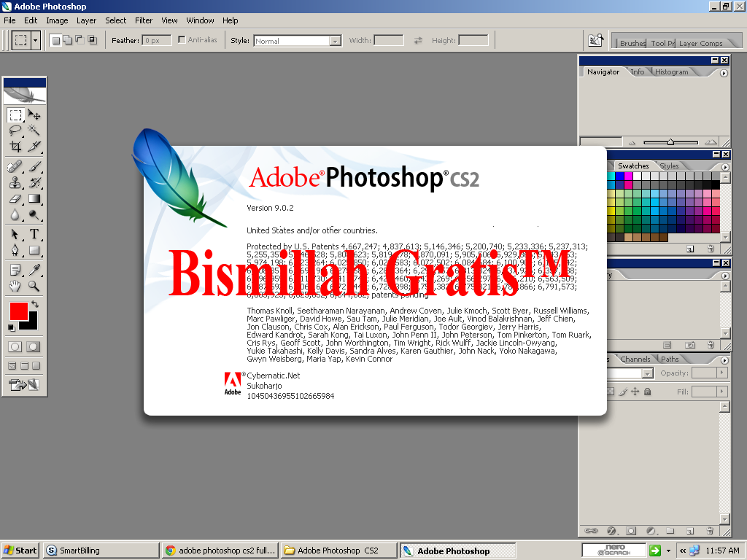Select the Lasso tool

[x=15, y=130]
